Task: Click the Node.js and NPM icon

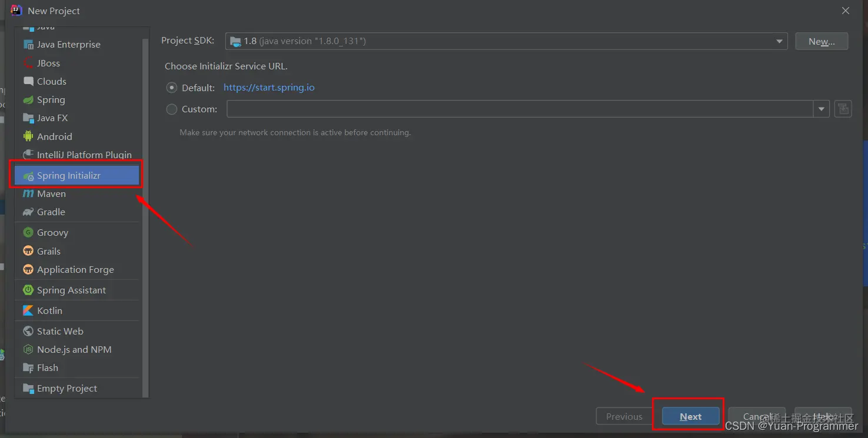Action: 28,350
